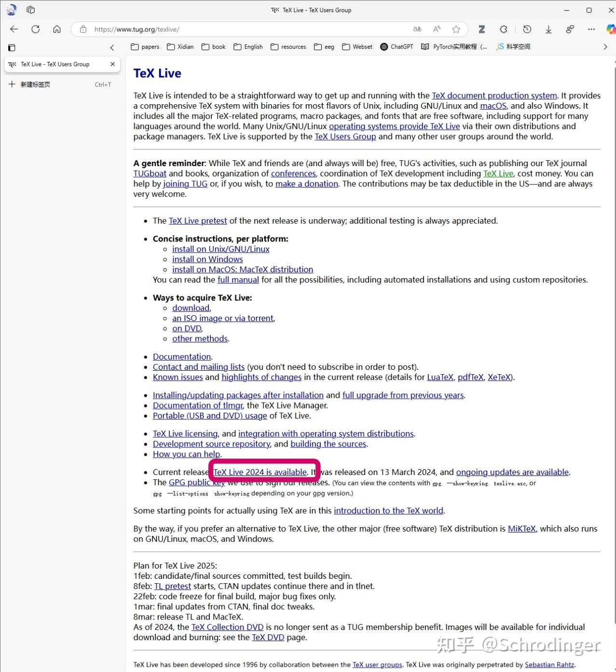Close the TeX Live tab
Viewport: 616px width, 672px height.
click(112, 64)
